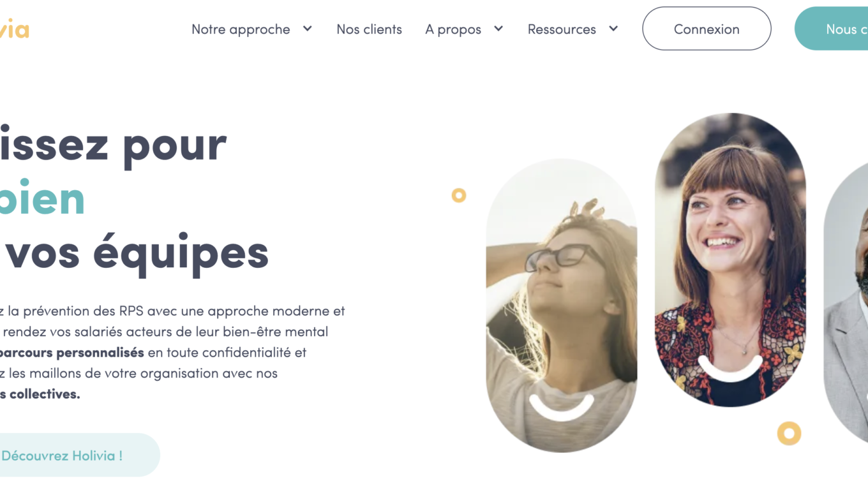Click the teal word in headline
Image resolution: width=868 pixels, height=488 pixels.
pyautogui.click(x=42, y=198)
